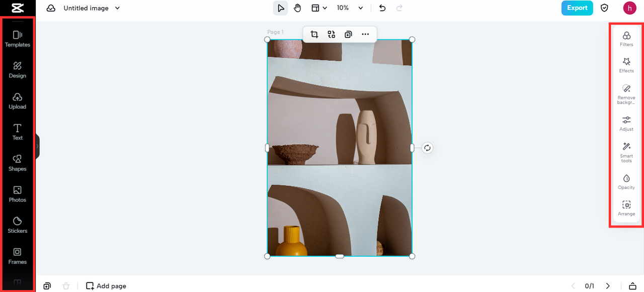Viewport: 644px width, 292px height.
Task: Open the Upload panel
Action: pos(18,101)
